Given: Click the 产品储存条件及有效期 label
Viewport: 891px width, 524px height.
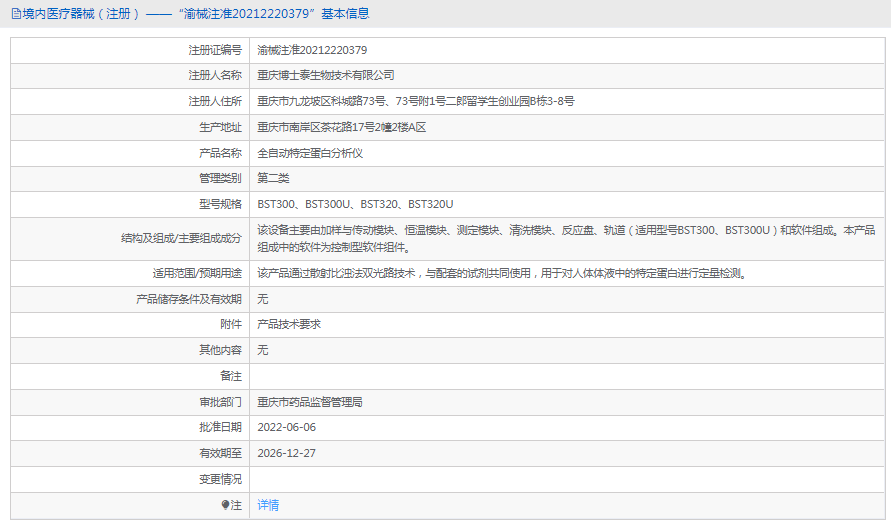Looking at the screenshot, I should point(189,299).
